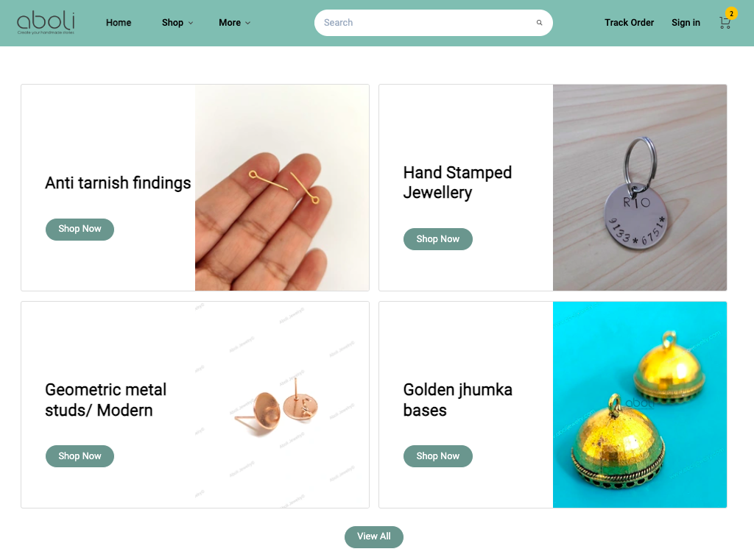Click the Aboli logo
The image size is (754, 560).
(46, 23)
